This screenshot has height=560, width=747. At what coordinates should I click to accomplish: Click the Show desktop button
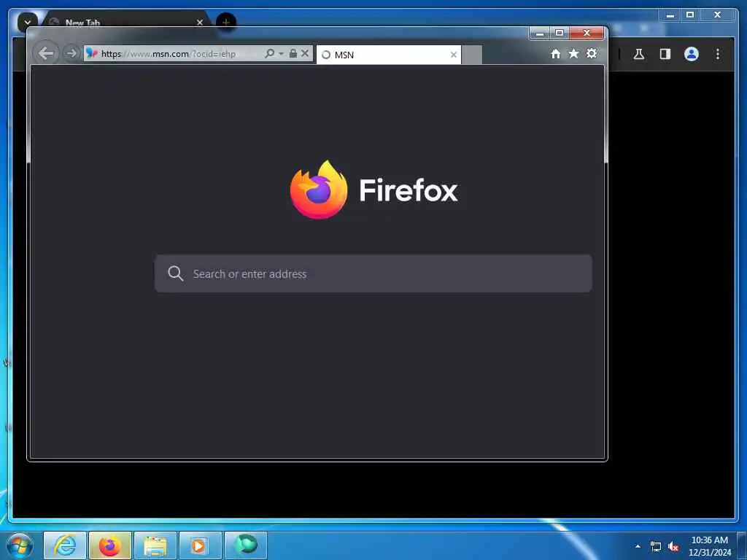[742, 545]
